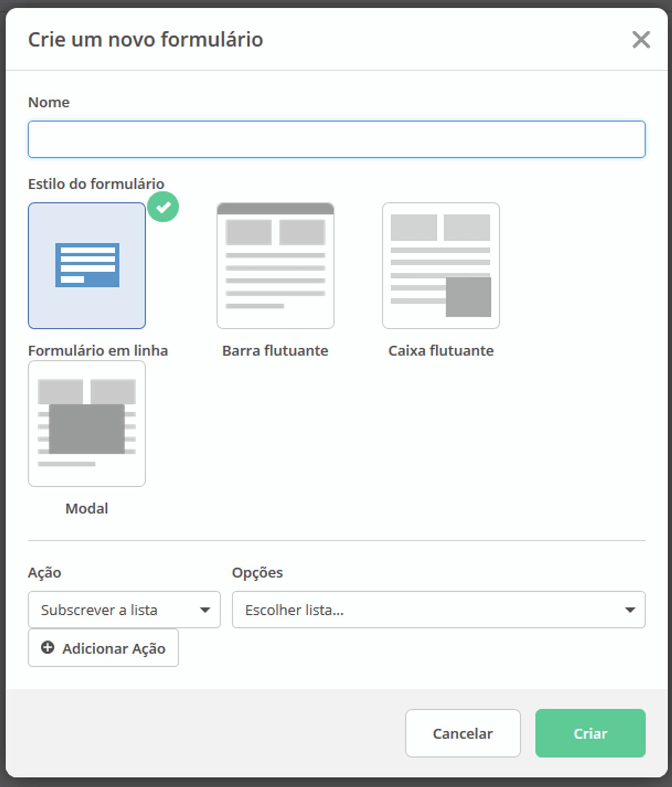Click the green Criar button
Image resolution: width=672 pixels, height=787 pixels.
590,733
